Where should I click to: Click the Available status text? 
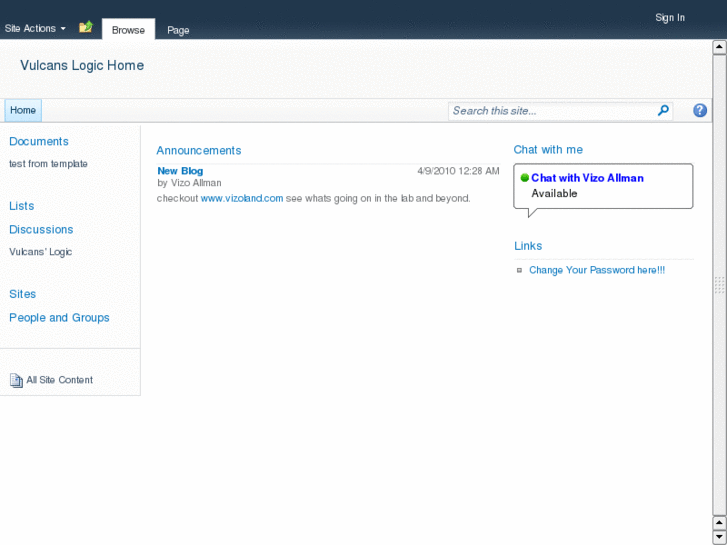[554, 193]
